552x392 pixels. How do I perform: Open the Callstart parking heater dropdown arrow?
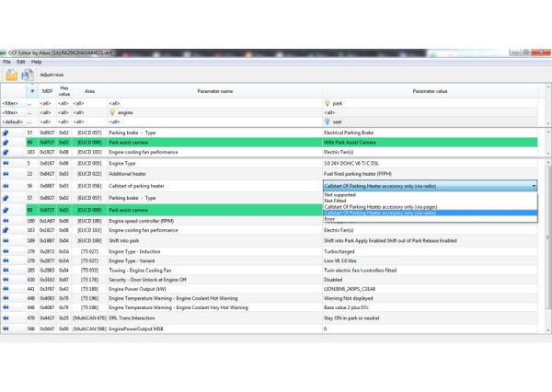tap(535, 185)
